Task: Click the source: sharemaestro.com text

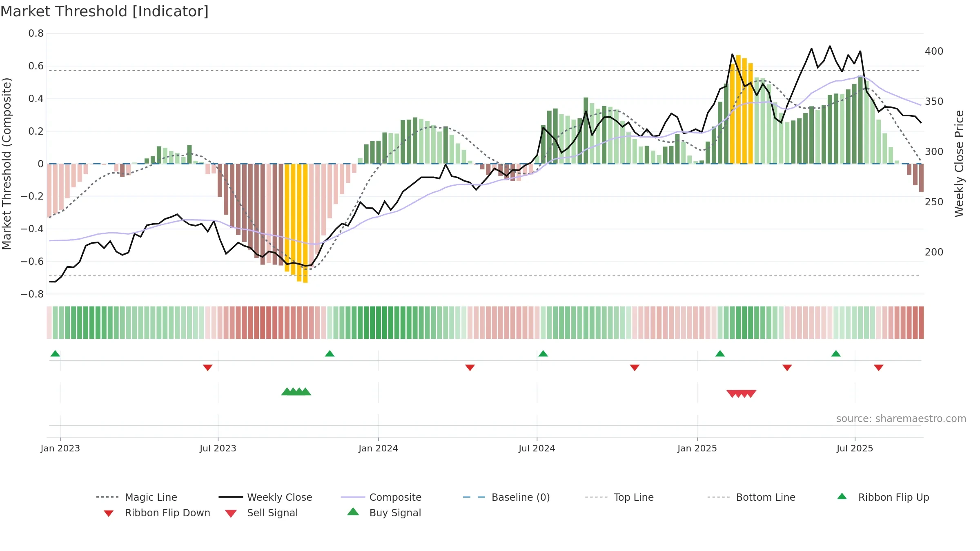Action: [901, 419]
